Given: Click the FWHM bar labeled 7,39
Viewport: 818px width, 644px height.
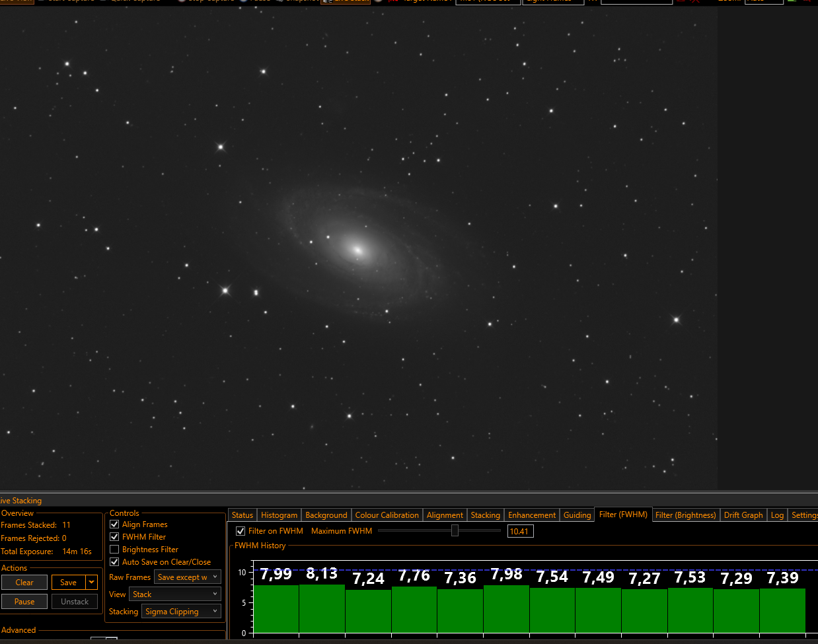Looking at the screenshot, I should (x=782, y=610).
